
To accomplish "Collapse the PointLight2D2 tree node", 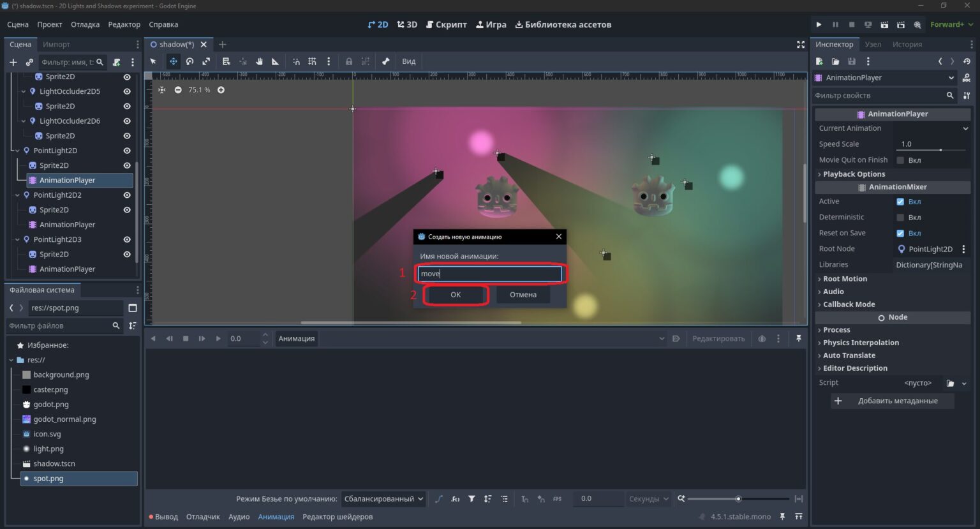I will coord(17,195).
